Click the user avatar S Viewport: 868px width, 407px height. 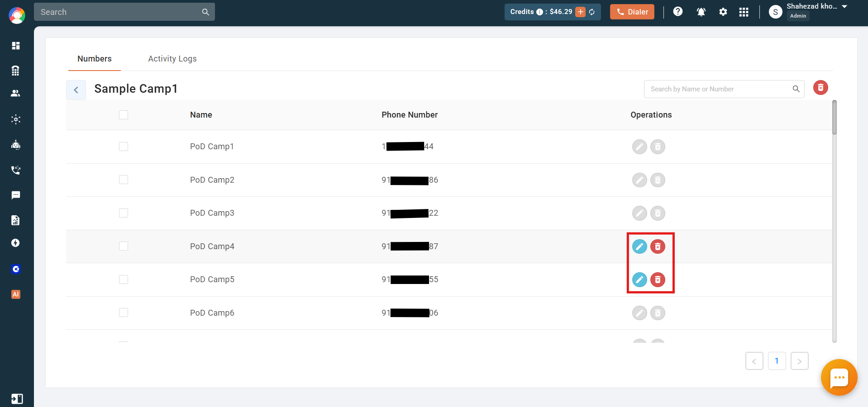pos(776,12)
